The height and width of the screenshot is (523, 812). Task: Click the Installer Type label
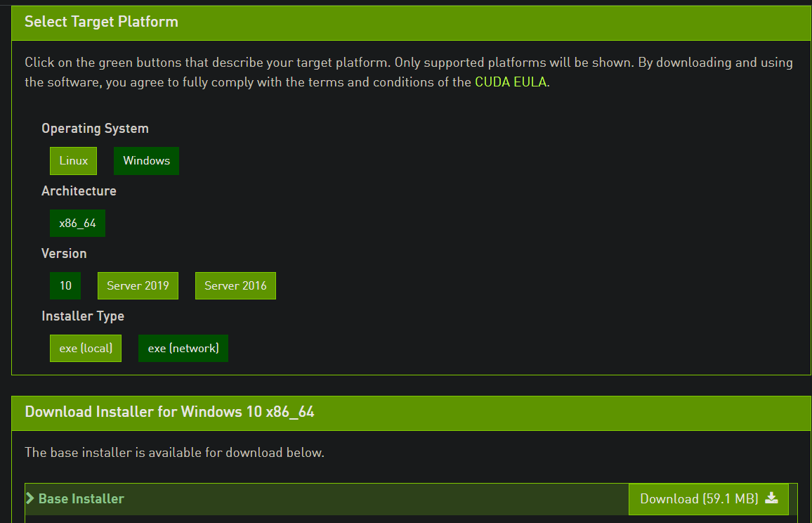[x=83, y=316]
